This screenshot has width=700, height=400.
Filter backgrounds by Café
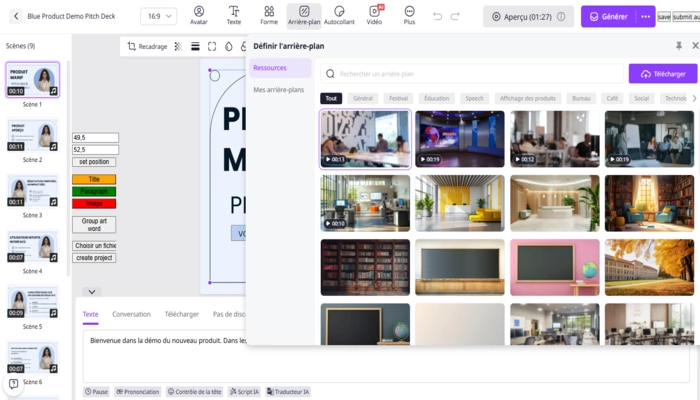(x=612, y=98)
